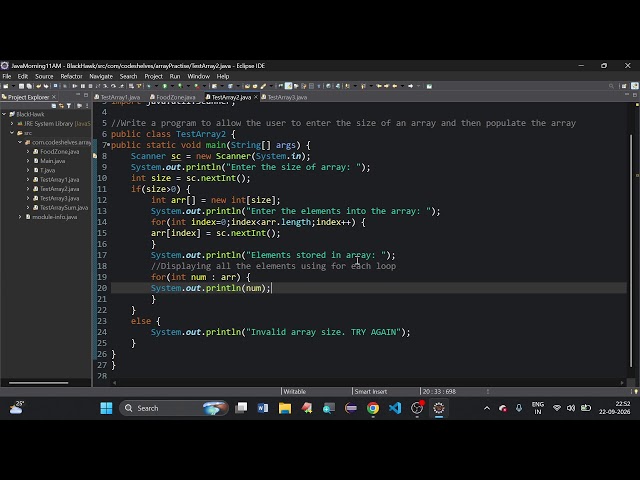Toggle Link with Editor in Project Explorer
Screen dimensions: 640x480
[x=61, y=106]
